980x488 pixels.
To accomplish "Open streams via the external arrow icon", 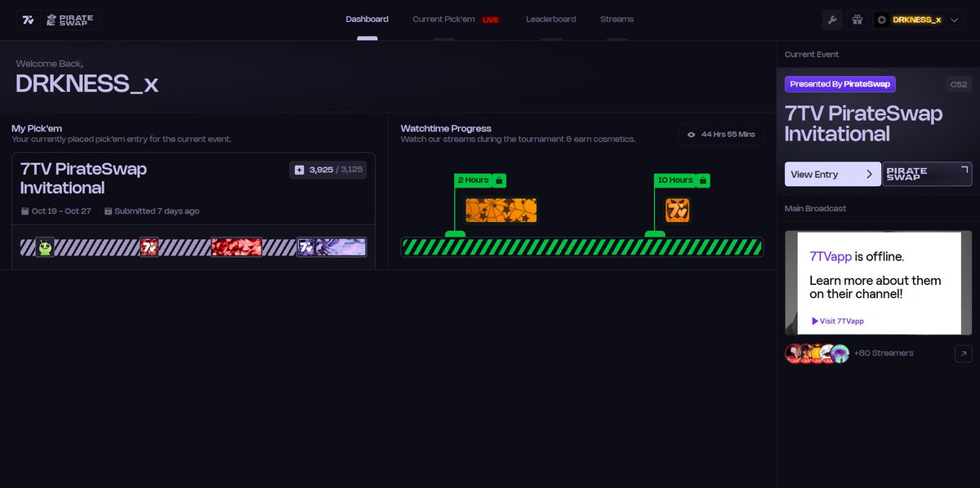I will tap(964, 353).
